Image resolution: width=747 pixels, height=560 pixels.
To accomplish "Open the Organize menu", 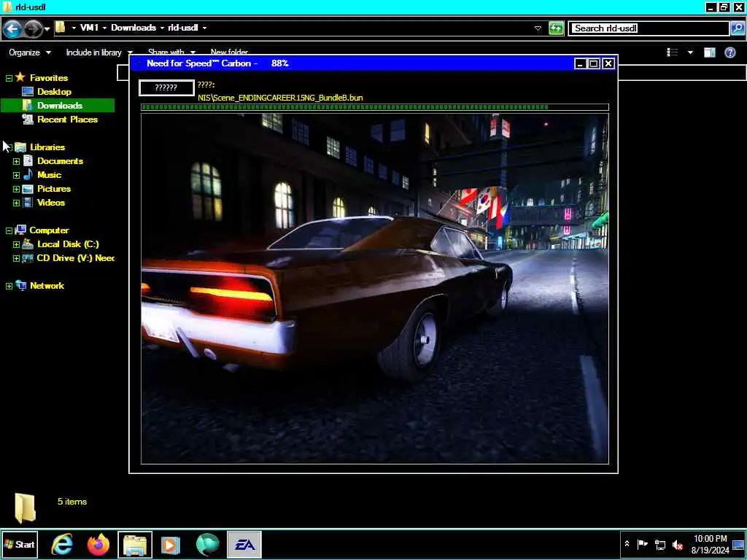I will pyautogui.click(x=29, y=52).
